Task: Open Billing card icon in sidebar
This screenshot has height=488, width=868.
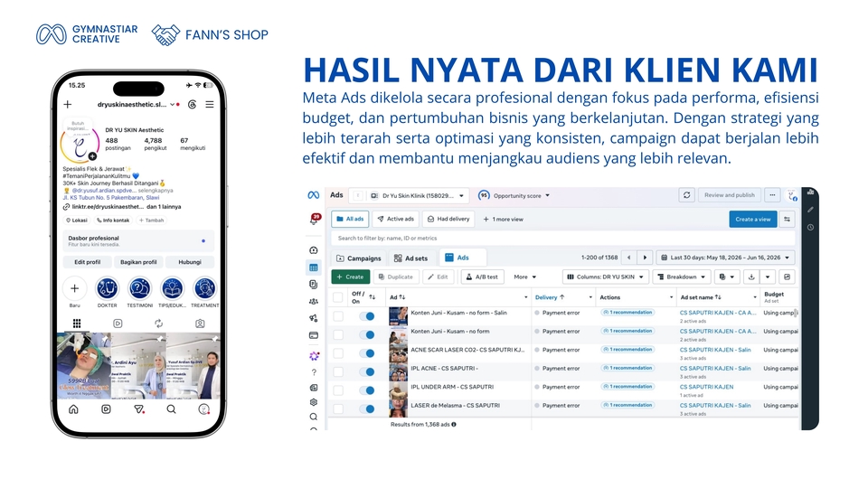Action: 314,335
